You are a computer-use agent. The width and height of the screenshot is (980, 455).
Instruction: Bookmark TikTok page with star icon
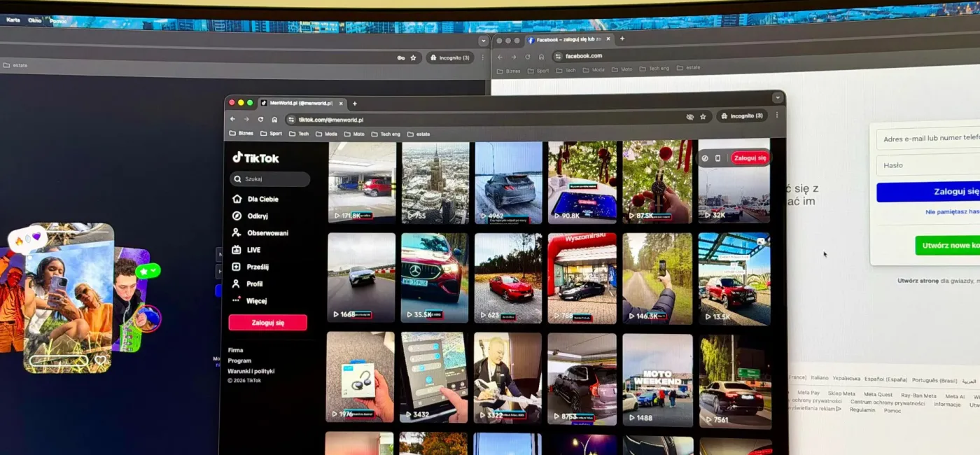click(703, 117)
